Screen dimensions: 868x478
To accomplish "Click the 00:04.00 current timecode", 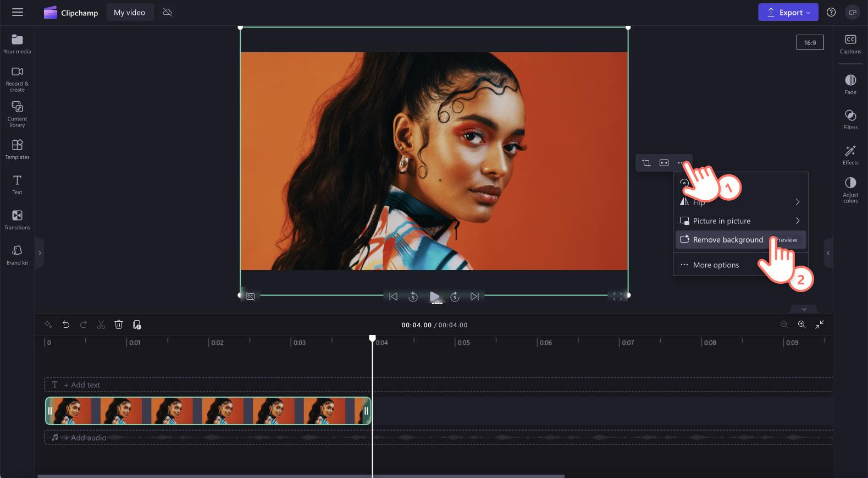I will 416,325.
